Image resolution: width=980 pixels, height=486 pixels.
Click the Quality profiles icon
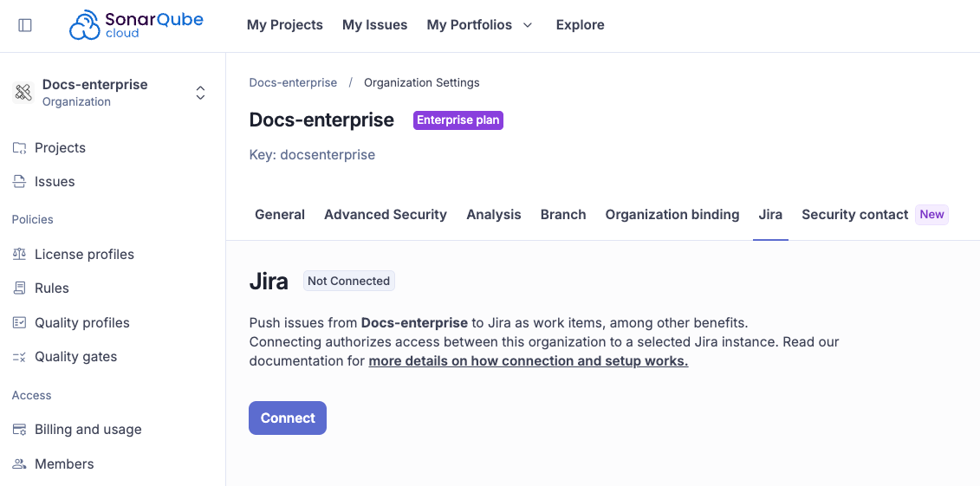click(19, 323)
